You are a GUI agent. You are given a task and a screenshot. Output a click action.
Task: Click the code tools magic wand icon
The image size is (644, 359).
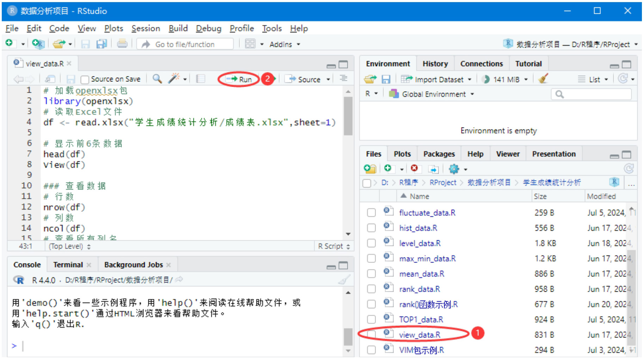coord(174,79)
